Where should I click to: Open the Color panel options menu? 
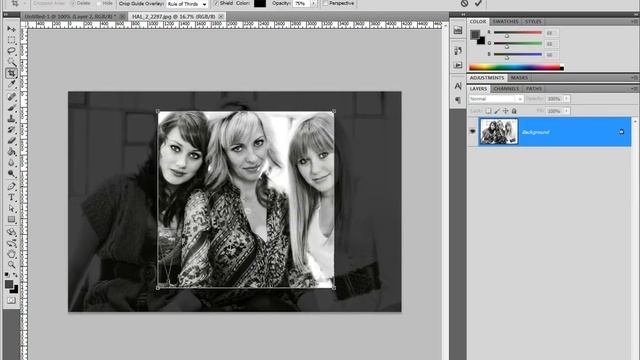[x=634, y=21]
